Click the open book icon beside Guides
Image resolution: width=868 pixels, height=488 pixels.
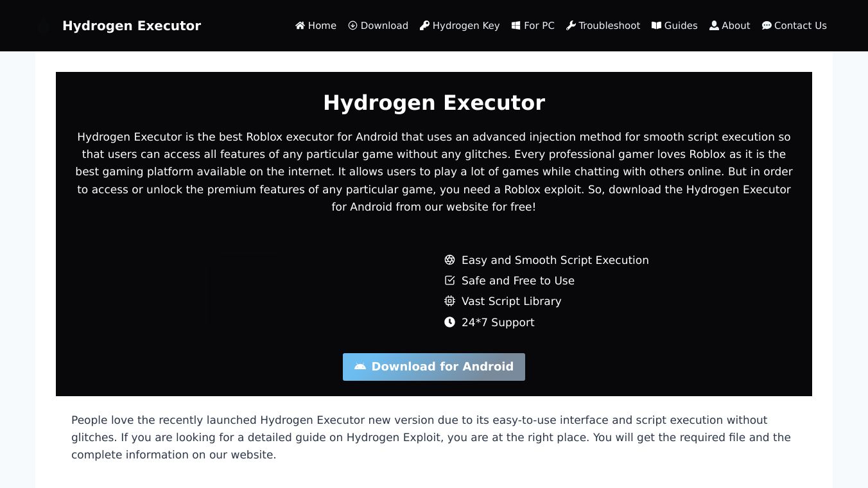click(x=656, y=26)
